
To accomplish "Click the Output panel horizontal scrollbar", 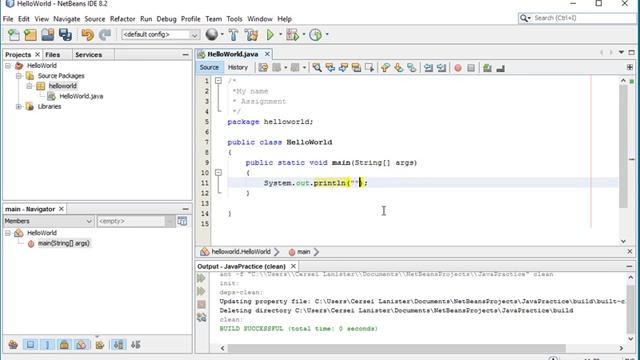I will coord(396,348).
